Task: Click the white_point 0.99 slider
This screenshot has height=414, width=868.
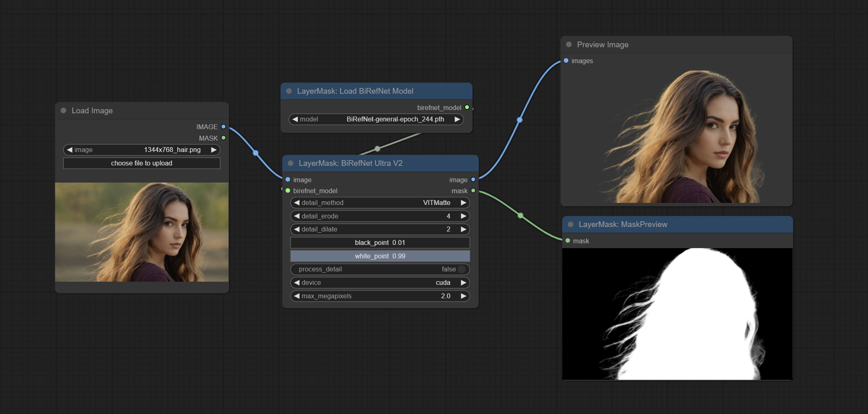Action: 380,256
